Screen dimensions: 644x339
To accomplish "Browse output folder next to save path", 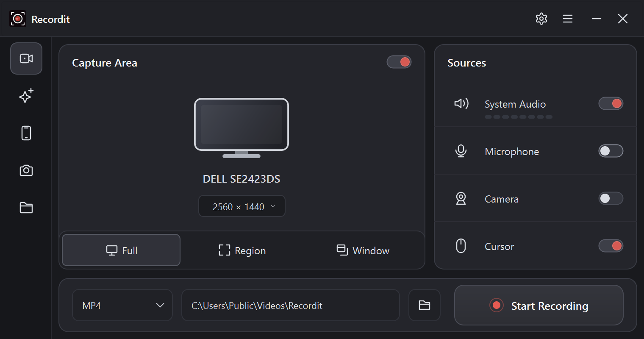I will click(425, 305).
